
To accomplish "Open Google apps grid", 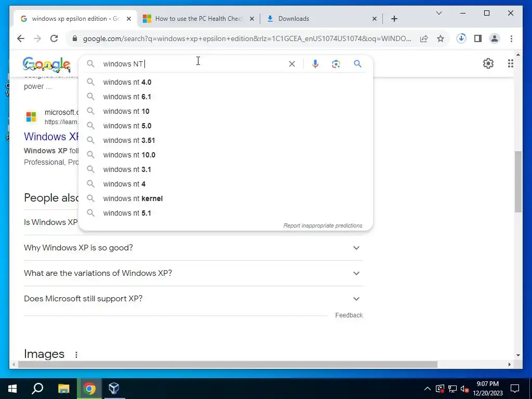I will tap(511, 63).
